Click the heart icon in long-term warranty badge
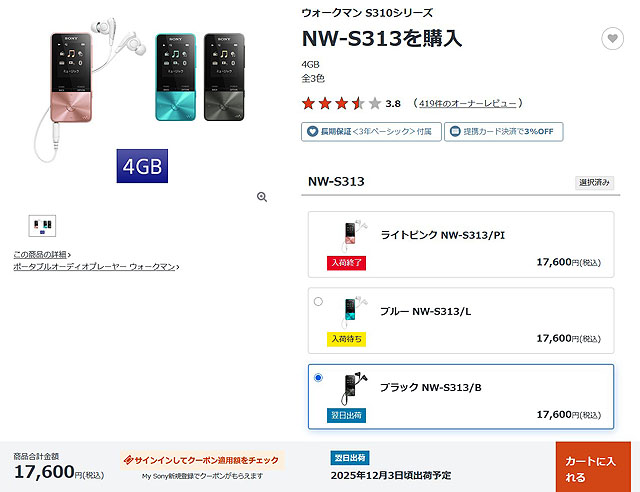This screenshot has width=640, height=492. click(x=312, y=131)
